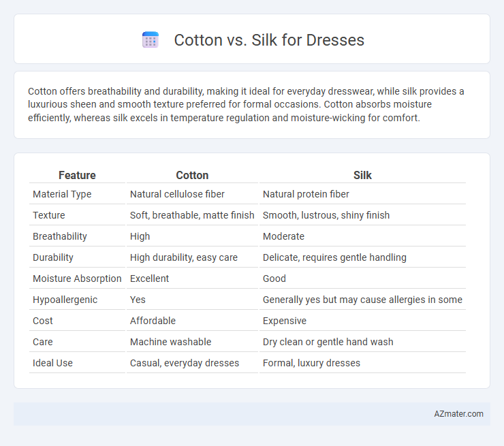Click the 'Texture' row label
This screenshot has width=504, height=446.
(49, 215)
